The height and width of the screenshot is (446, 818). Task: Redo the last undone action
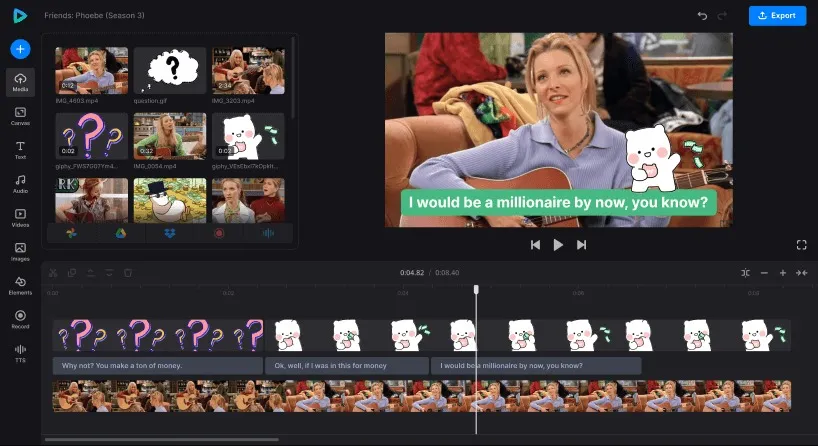[722, 16]
